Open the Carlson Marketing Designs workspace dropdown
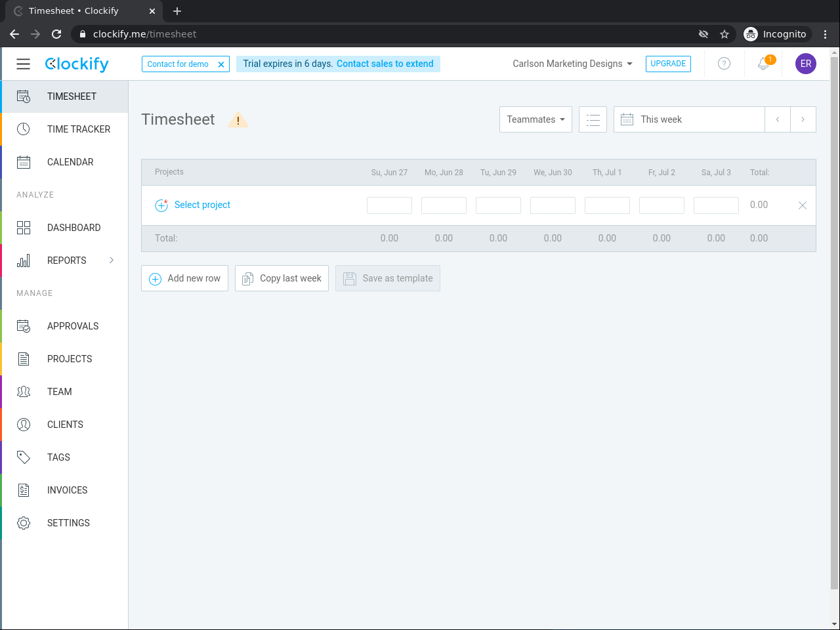 [x=572, y=64]
